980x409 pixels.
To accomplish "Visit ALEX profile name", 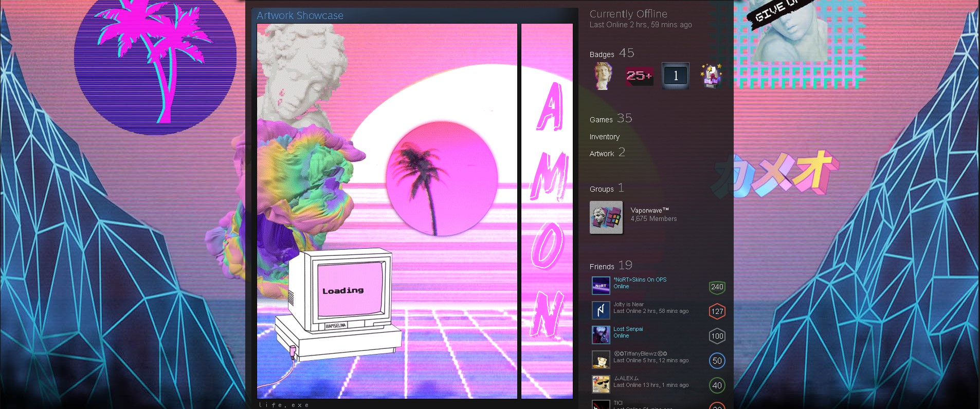I will [x=626, y=378].
